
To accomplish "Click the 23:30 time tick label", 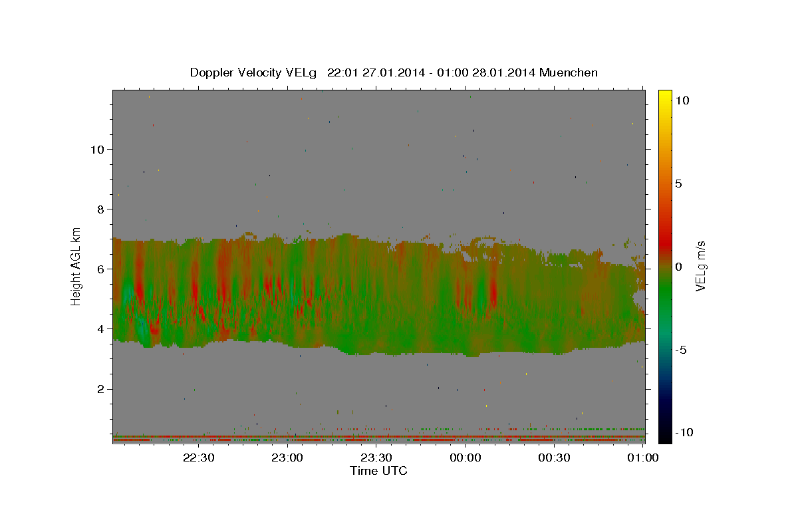I will (x=376, y=458).
